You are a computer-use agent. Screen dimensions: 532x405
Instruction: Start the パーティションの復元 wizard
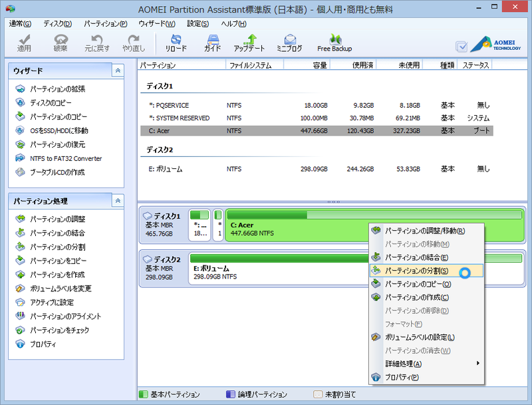click(x=51, y=144)
